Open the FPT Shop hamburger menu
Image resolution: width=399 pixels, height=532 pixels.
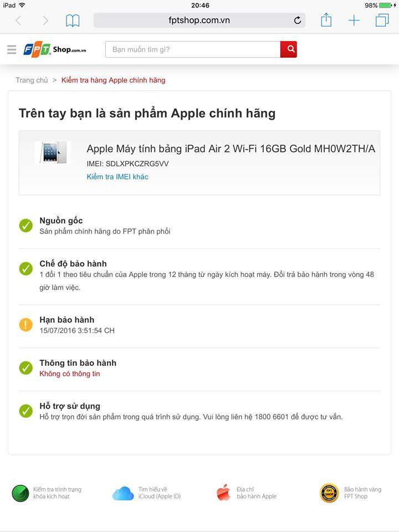point(12,49)
